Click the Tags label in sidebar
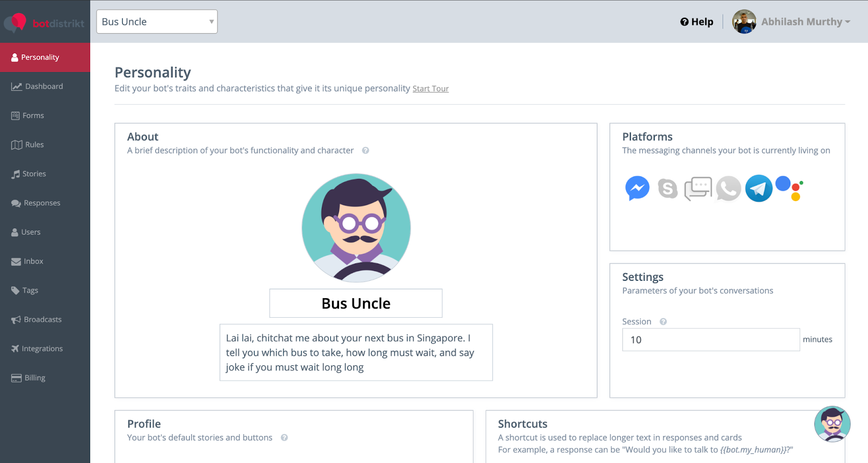Image resolution: width=868 pixels, height=463 pixels. click(30, 291)
